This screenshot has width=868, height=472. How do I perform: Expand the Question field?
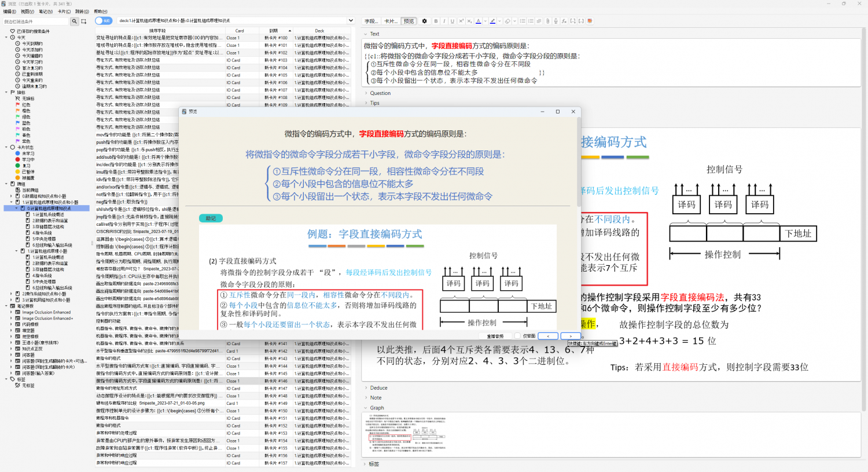(366, 93)
